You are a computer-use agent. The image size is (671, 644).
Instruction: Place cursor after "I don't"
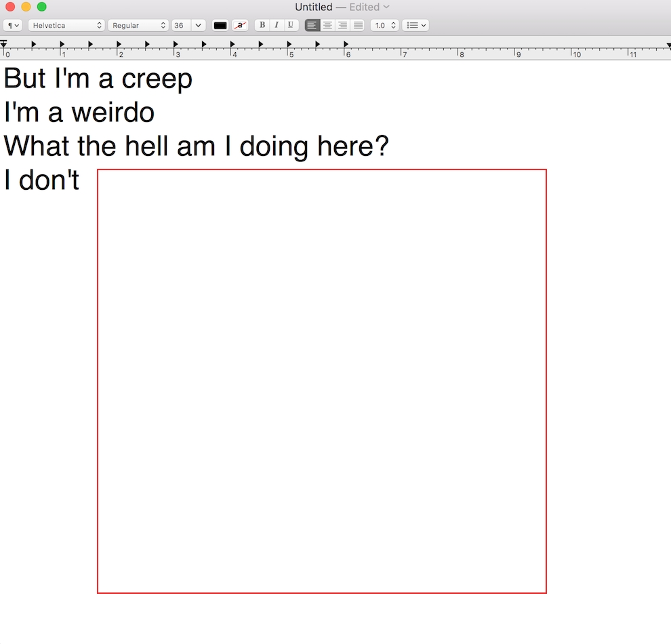[80, 180]
